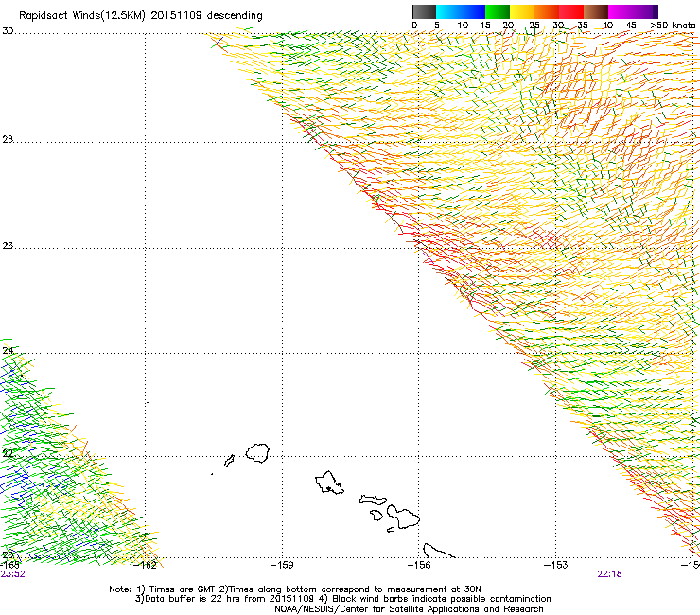Click the latitude label 24

pyautogui.click(x=8, y=351)
